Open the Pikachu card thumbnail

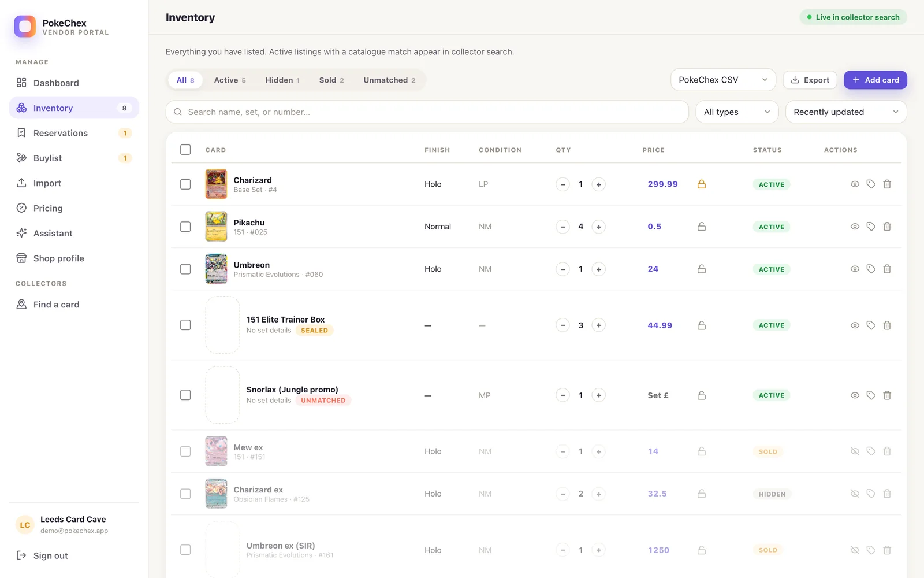pyautogui.click(x=216, y=227)
